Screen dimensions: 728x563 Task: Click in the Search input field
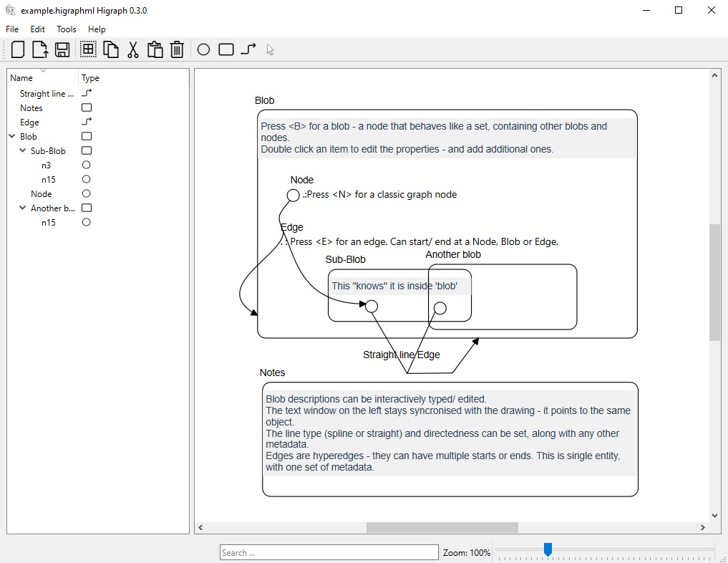coord(329,552)
